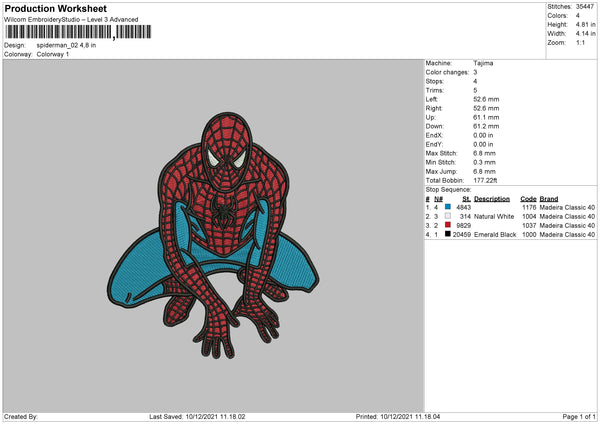Click the 'Trims:' label

point(435,90)
